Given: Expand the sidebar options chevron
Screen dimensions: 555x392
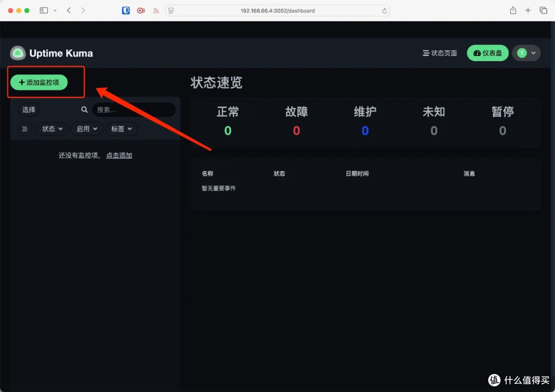Looking at the screenshot, I should [x=55, y=11].
